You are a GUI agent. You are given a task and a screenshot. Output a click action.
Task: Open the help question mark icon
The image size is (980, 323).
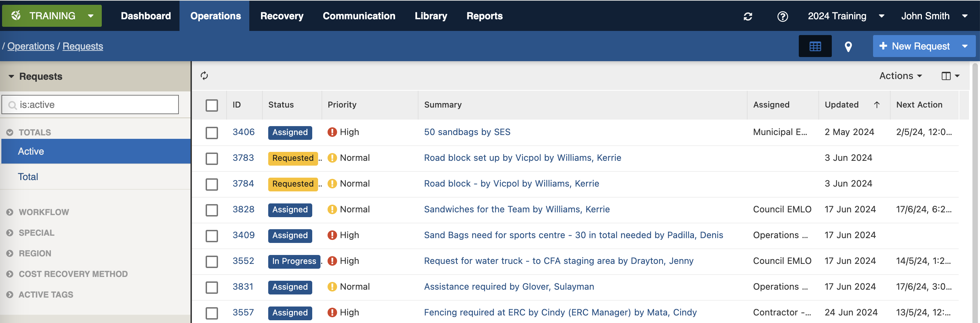pos(782,16)
